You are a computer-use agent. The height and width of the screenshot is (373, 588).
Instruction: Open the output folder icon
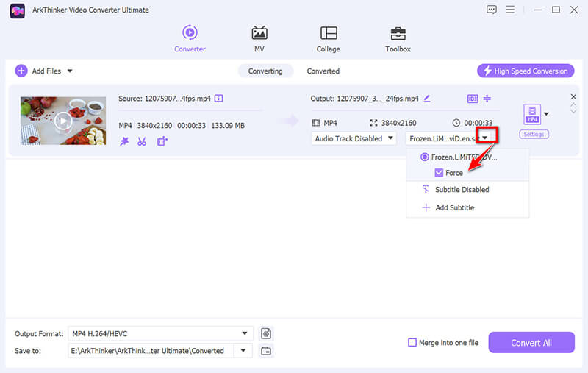[x=266, y=351]
